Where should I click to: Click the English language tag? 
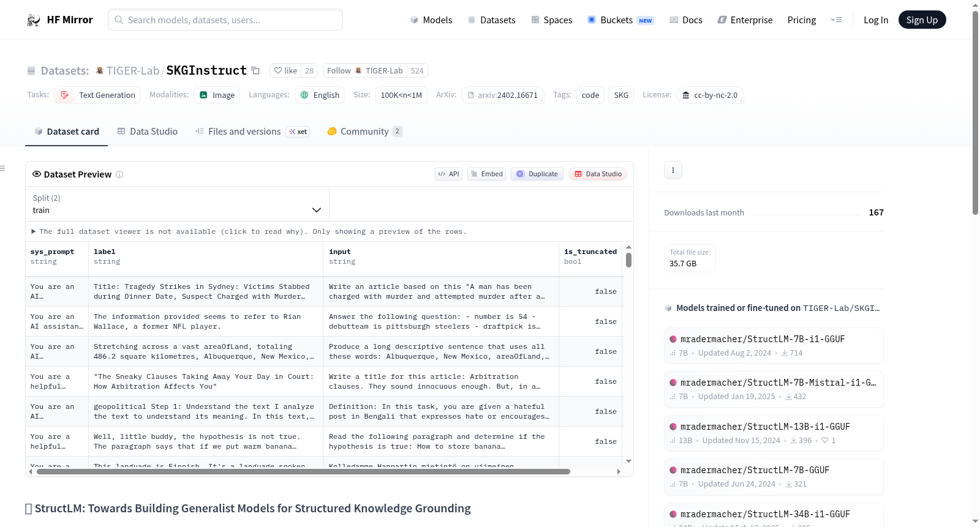point(320,95)
